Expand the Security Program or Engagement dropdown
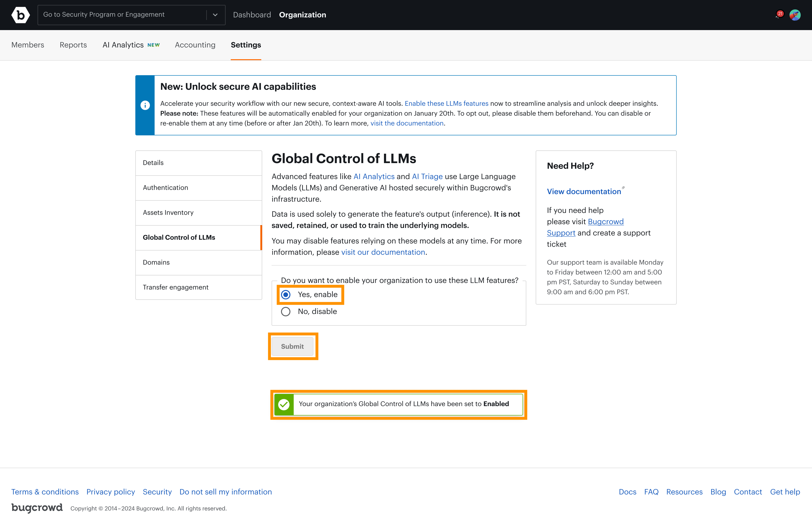 click(x=215, y=15)
